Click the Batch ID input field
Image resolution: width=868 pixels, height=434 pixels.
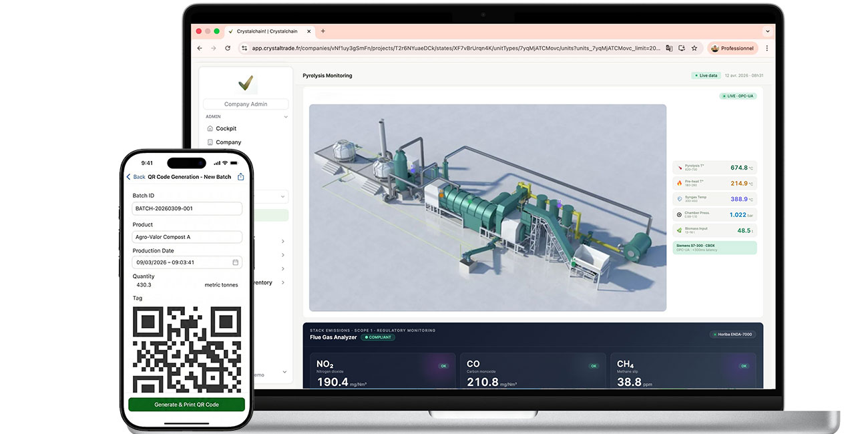[x=187, y=208]
